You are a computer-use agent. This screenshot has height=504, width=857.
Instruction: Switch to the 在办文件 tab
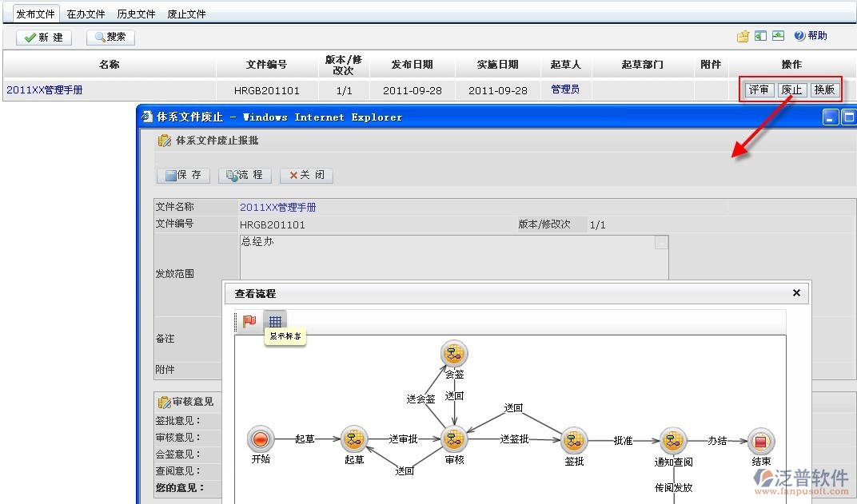(x=86, y=14)
